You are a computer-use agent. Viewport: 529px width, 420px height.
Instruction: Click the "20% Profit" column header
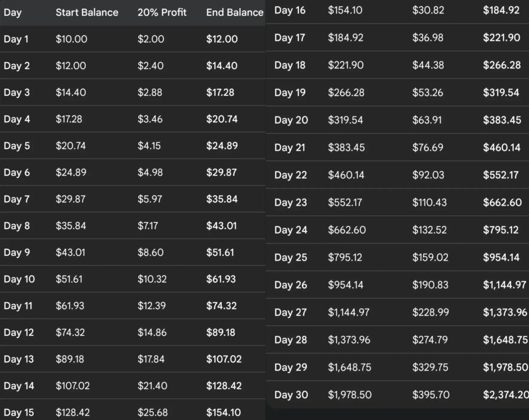[162, 13]
